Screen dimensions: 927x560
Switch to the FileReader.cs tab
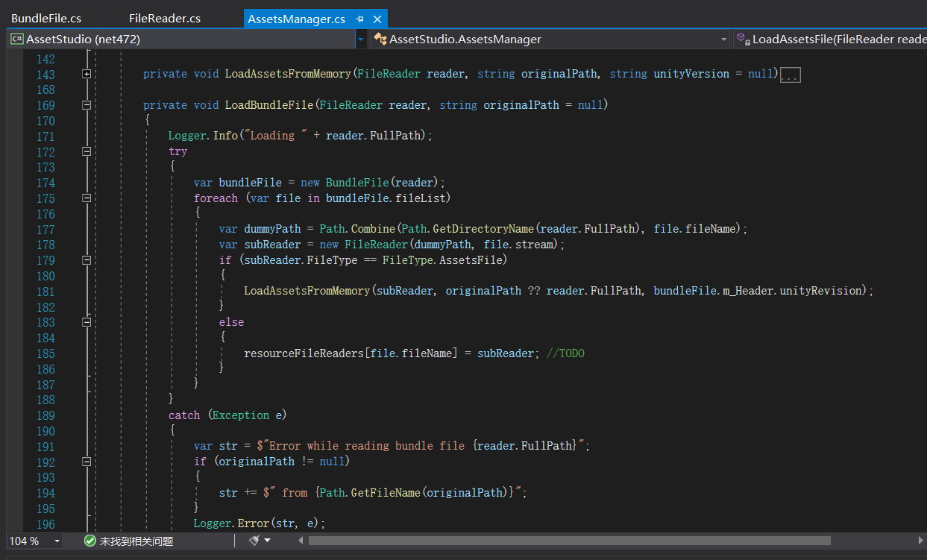coord(164,19)
